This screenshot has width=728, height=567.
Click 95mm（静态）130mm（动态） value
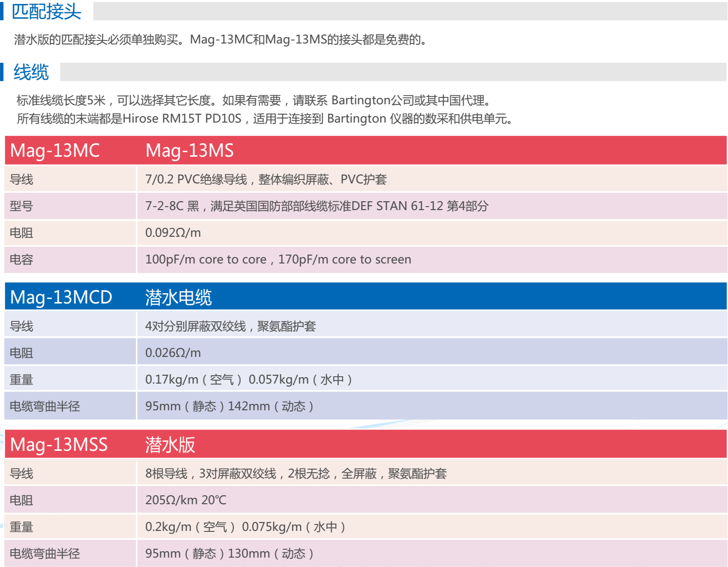pos(230,554)
